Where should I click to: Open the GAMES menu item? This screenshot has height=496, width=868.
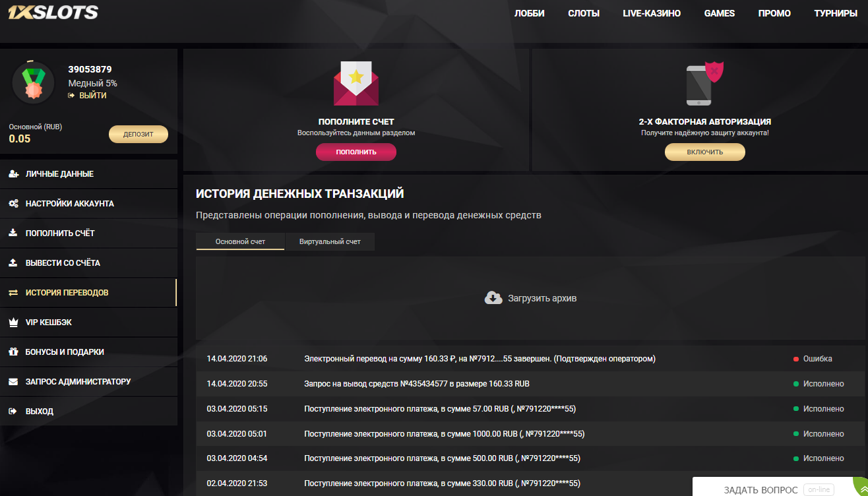click(x=720, y=13)
